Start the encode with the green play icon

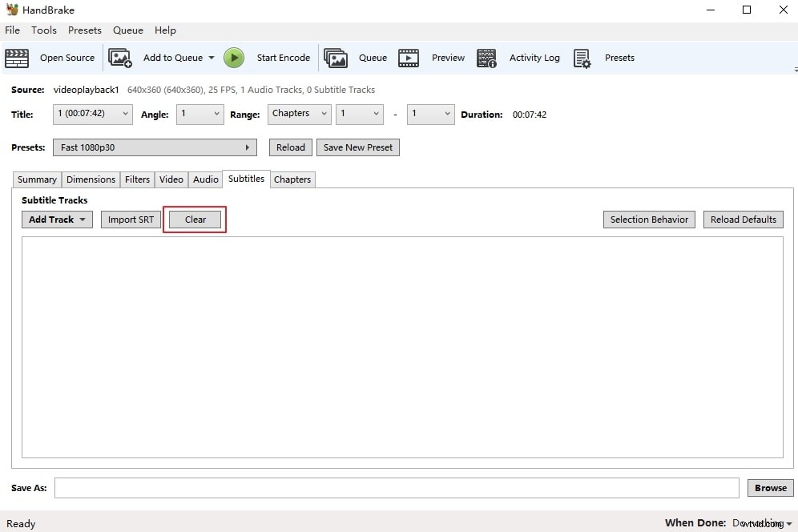[x=234, y=57]
